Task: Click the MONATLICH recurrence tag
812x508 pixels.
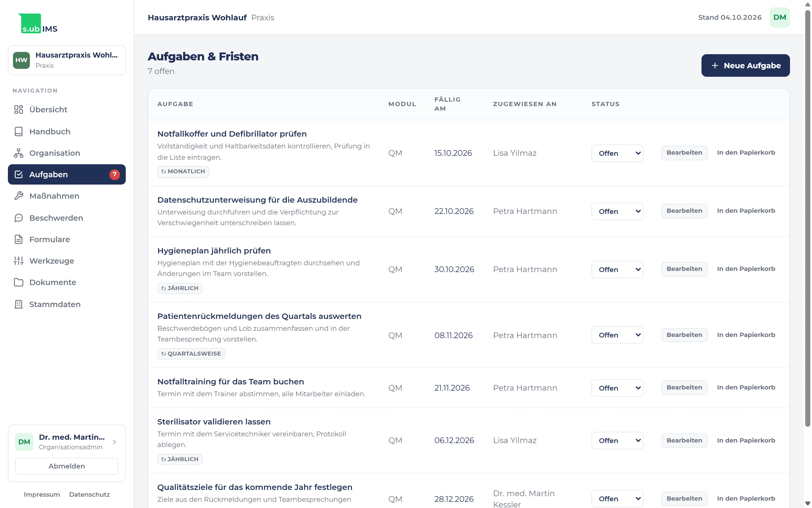Action: [x=183, y=171]
